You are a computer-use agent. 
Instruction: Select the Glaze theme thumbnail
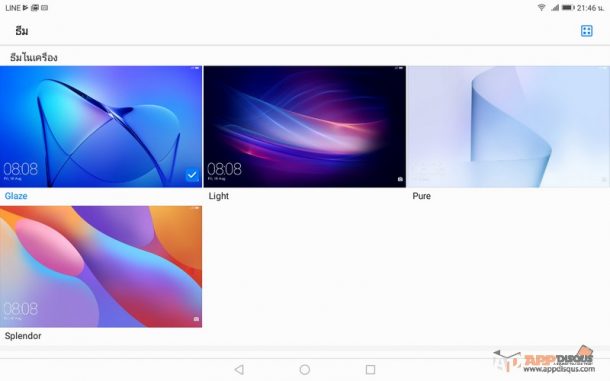[x=101, y=126]
